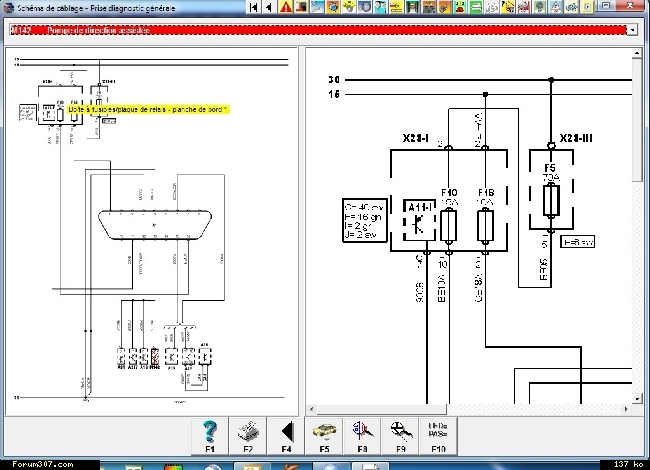The image size is (650, 470).
Task: Select the yellow cartoon toolbar icon
Action: (508, 7)
